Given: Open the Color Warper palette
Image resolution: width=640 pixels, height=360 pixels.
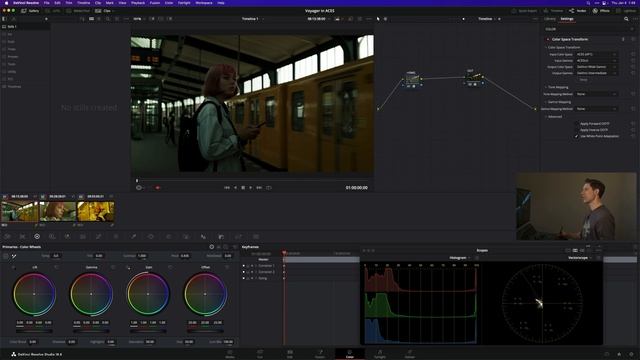Looking at the screenshot, I should pyautogui.click(x=116, y=237).
